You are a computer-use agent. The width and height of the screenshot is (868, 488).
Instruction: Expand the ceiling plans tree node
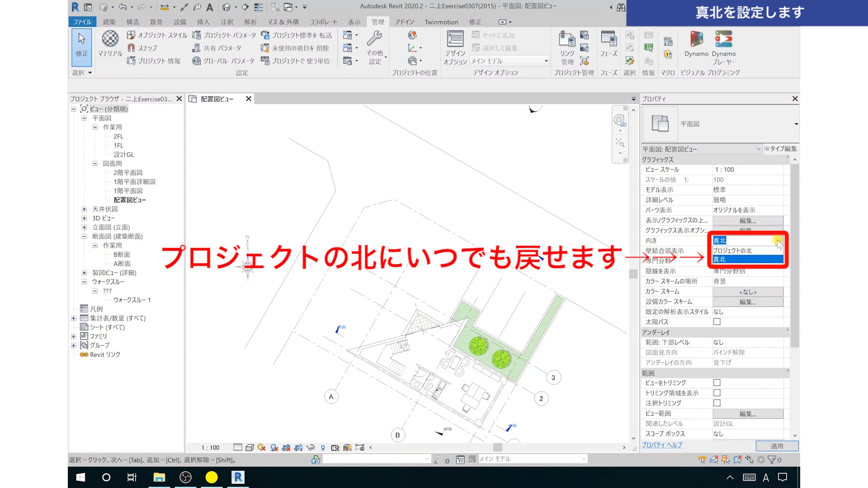[84, 209]
